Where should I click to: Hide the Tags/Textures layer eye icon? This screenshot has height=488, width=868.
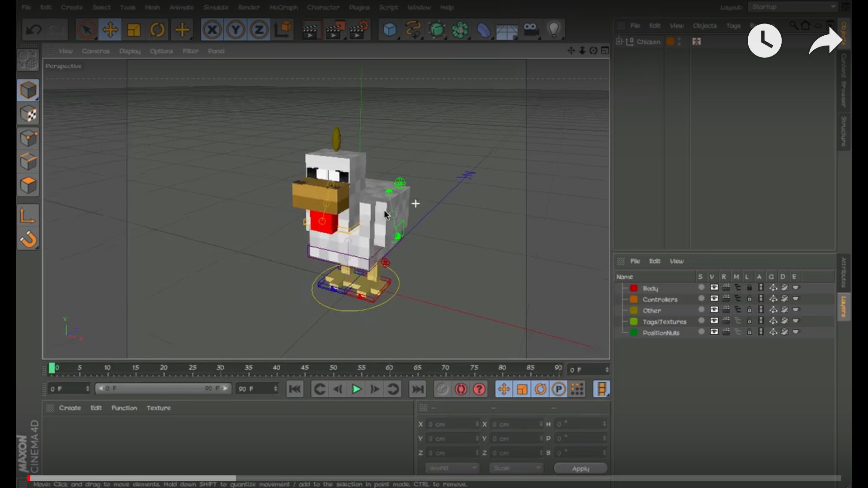coord(714,321)
